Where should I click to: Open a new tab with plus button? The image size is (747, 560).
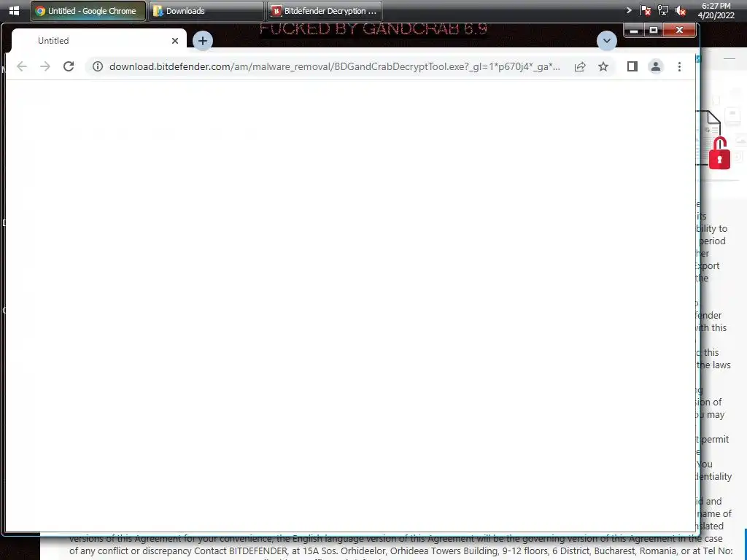[x=203, y=41]
